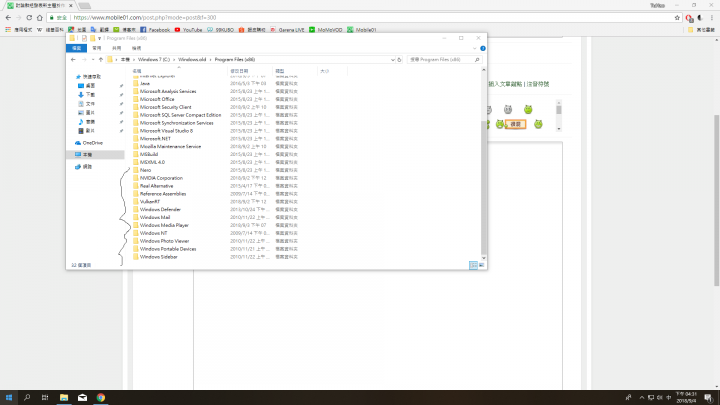Open the Mail app from the taskbar
This screenshot has height=405, width=720.
82,398
